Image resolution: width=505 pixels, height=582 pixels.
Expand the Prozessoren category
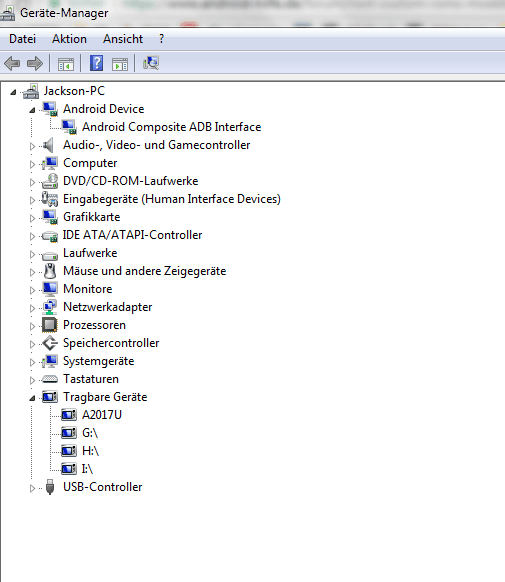(32, 326)
